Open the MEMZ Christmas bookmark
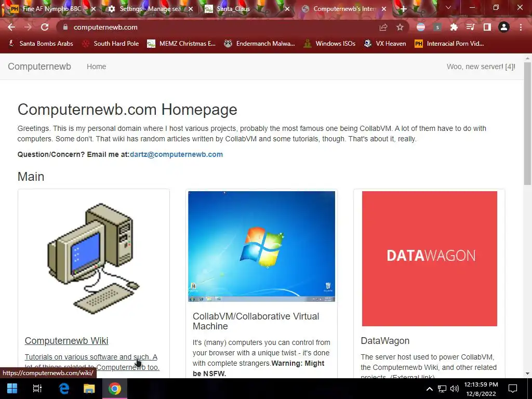The width and height of the screenshot is (532, 399). [x=181, y=44]
